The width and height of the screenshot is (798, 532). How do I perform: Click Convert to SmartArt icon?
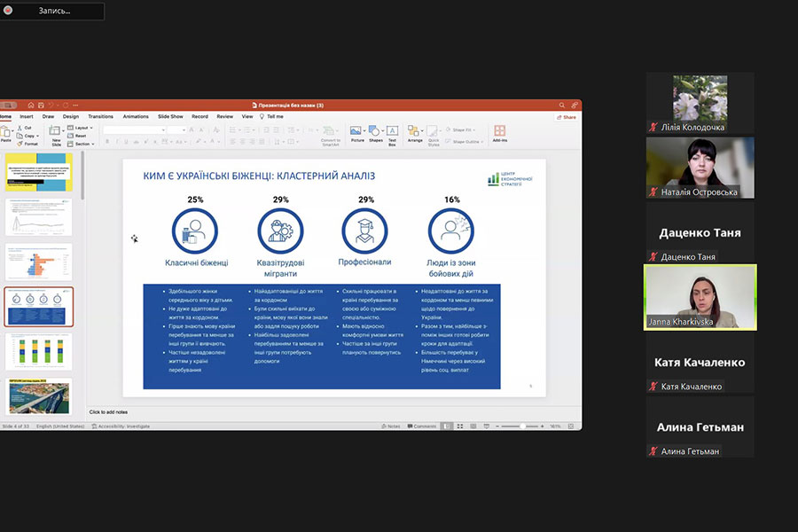tap(331, 133)
